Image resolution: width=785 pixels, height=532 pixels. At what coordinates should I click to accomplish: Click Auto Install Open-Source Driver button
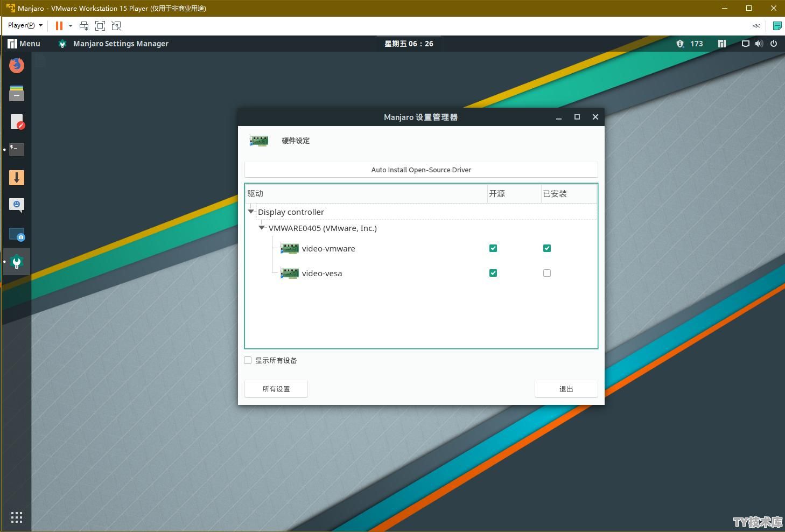coord(421,170)
